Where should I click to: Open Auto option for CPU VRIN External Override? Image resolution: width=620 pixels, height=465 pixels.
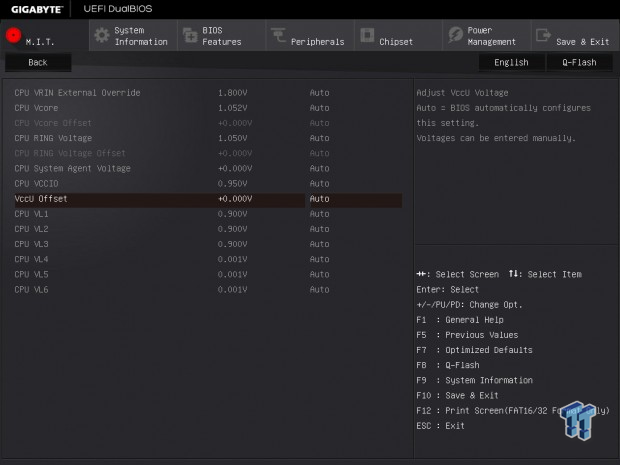pyautogui.click(x=319, y=93)
